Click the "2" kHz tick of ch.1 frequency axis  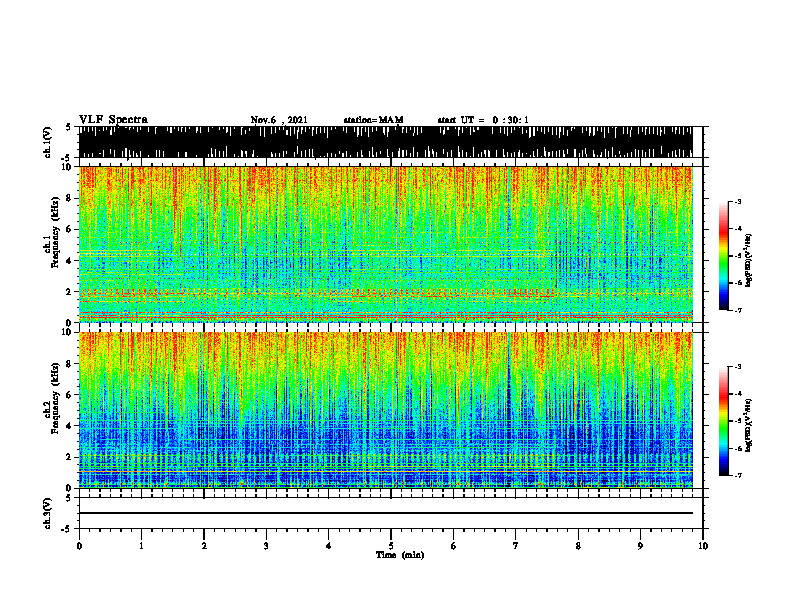70,292
